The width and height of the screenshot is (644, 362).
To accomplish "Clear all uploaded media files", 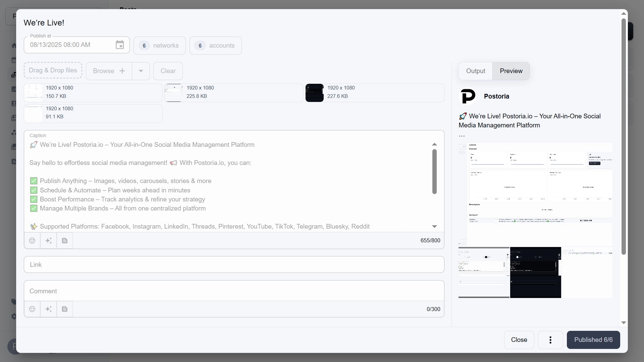I will click(168, 71).
